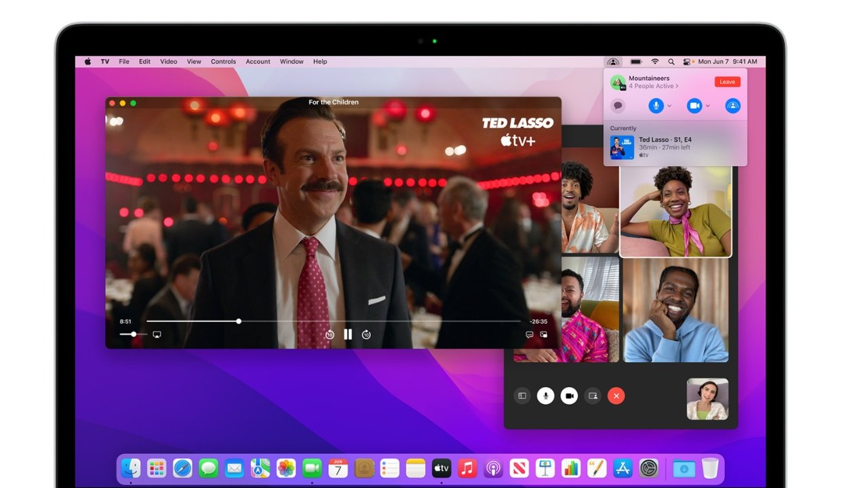The height and width of the screenshot is (488, 868).
Task: Open Ted Lasso S1, E4 currently playing item
Action: pyautogui.click(x=675, y=146)
